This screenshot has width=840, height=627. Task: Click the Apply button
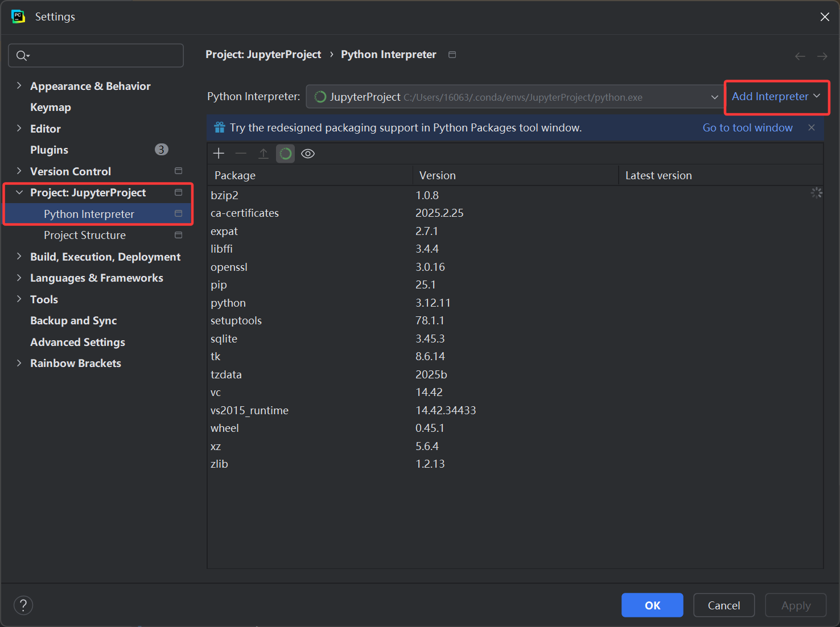(796, 605)
